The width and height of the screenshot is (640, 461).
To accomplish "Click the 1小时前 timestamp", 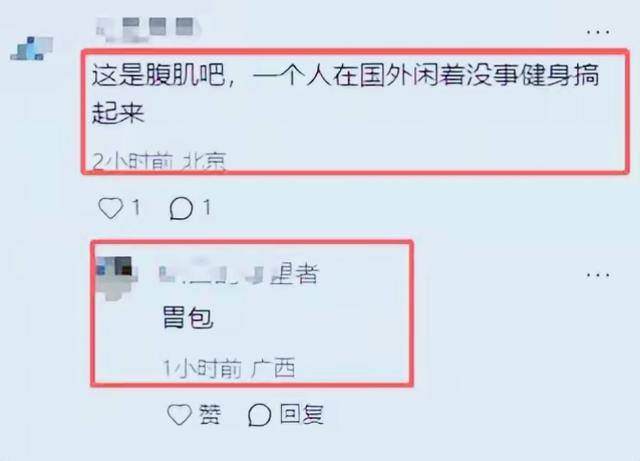I will (x=202, y=368).
